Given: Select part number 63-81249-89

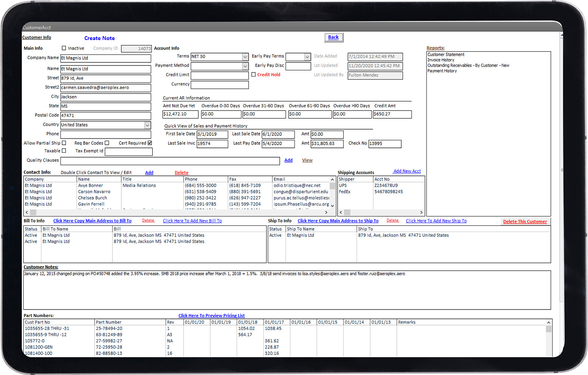Looking at the screenshot, I should pyautogui.click(x=109, y=335).
